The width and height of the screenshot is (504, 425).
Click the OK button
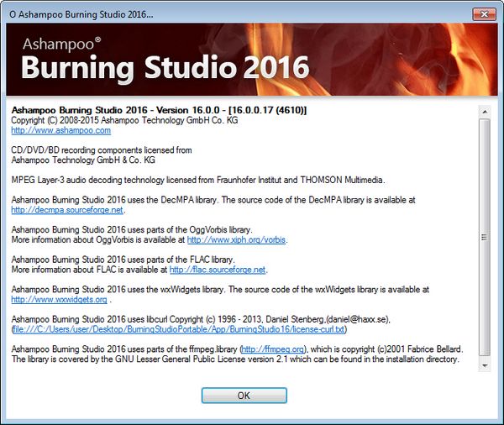pyautogui.click(x=244, y=395)
